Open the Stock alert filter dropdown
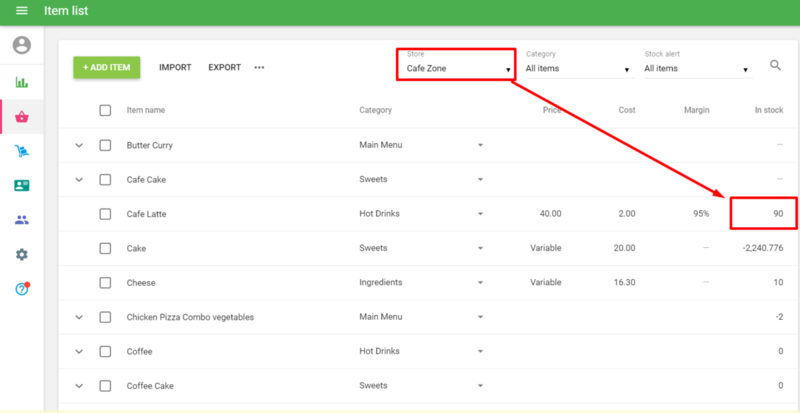 coord(696,69)
